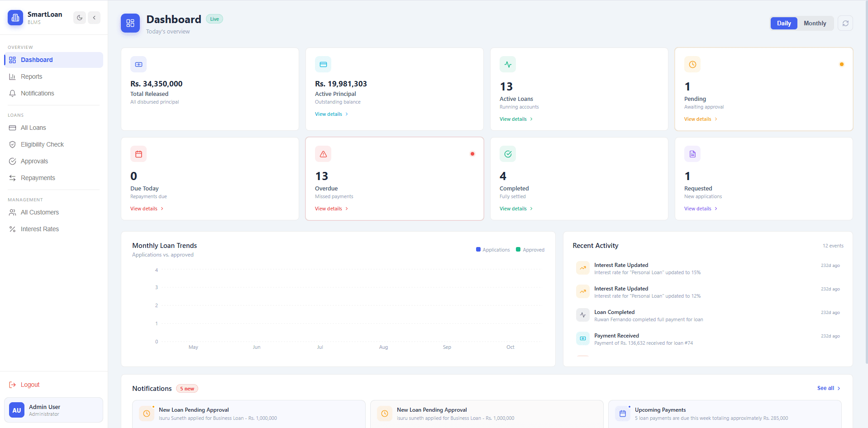View details of Active Principal

click(x=332, y=114)
